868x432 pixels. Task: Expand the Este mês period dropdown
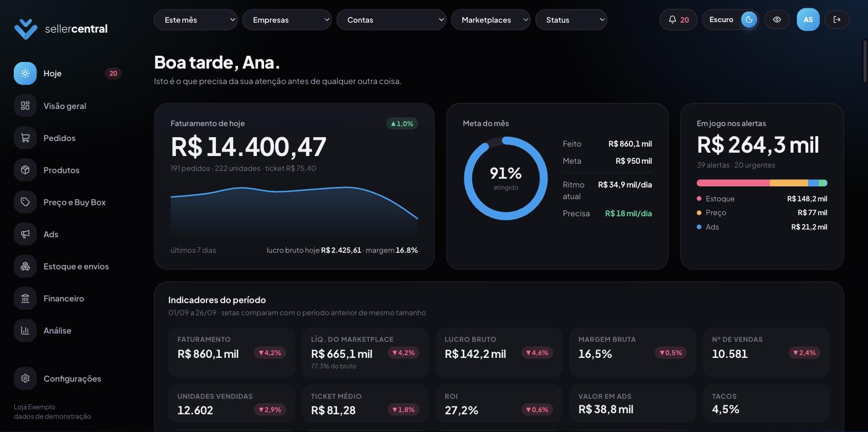[195, 20]
